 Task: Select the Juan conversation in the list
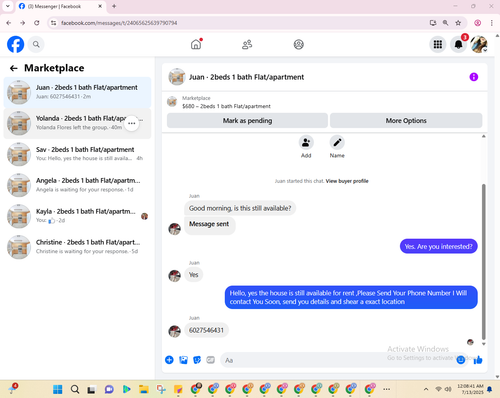point(77,92)
